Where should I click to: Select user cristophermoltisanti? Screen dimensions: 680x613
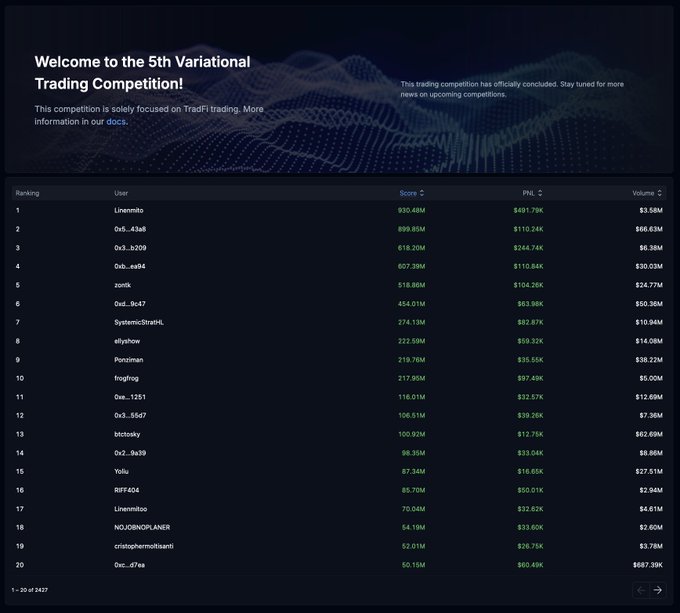click(x=144, y=546)
